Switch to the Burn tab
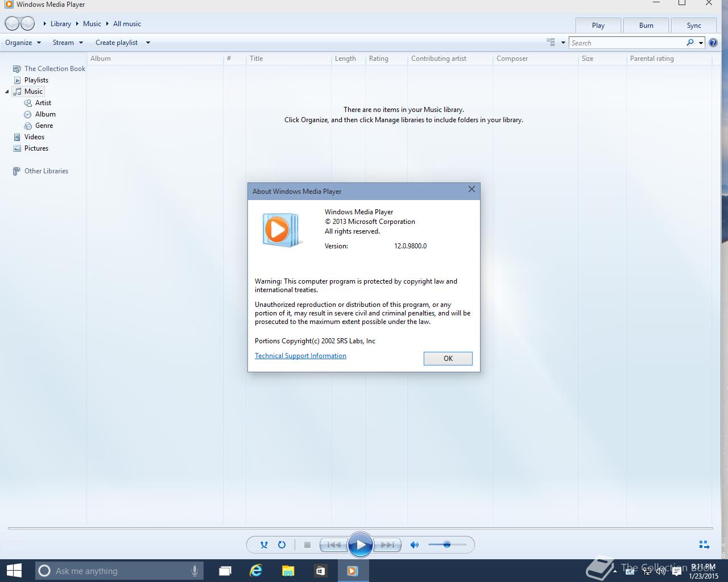The height and width of the screenshot is (582, 728). pos(646,25)
